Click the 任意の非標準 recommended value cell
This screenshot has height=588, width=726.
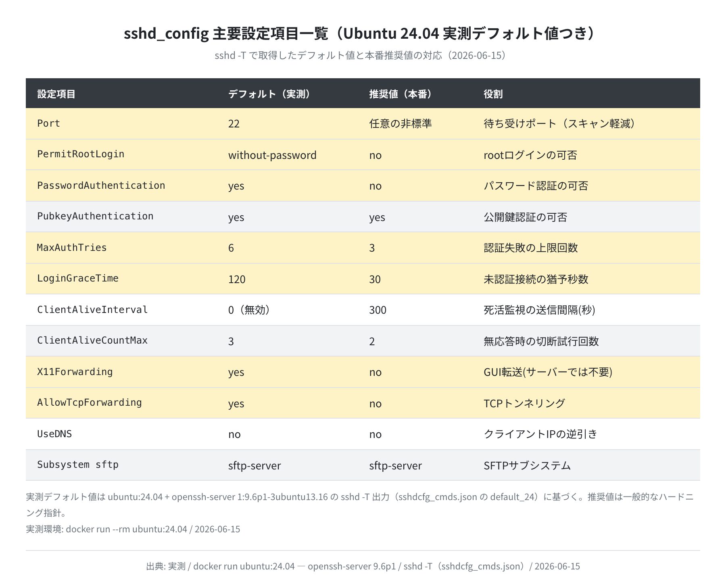[401, 123]
